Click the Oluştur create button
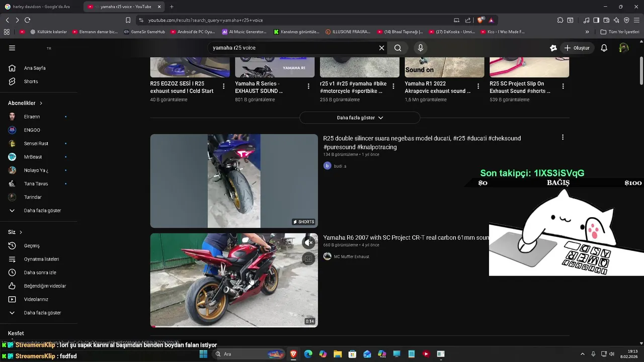644x362 pixels. (577, 48)
